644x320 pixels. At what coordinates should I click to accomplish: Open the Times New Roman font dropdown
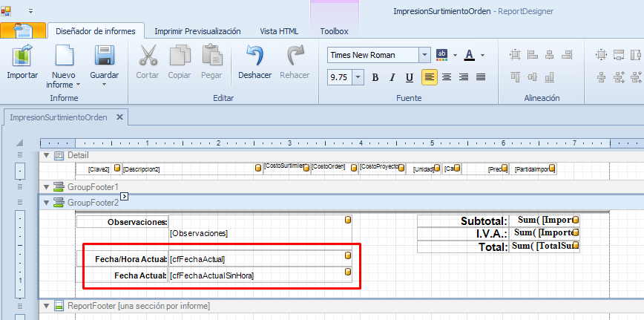(x=424, y=55)
